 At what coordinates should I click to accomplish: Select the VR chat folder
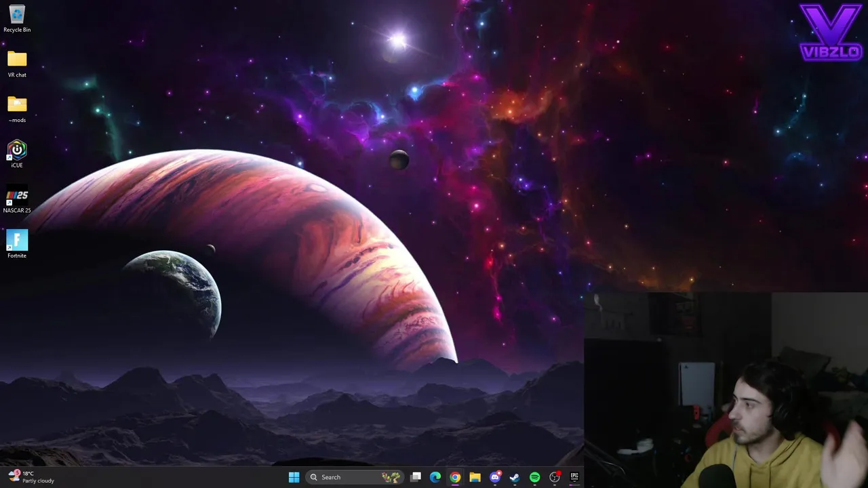click(17, 64)
